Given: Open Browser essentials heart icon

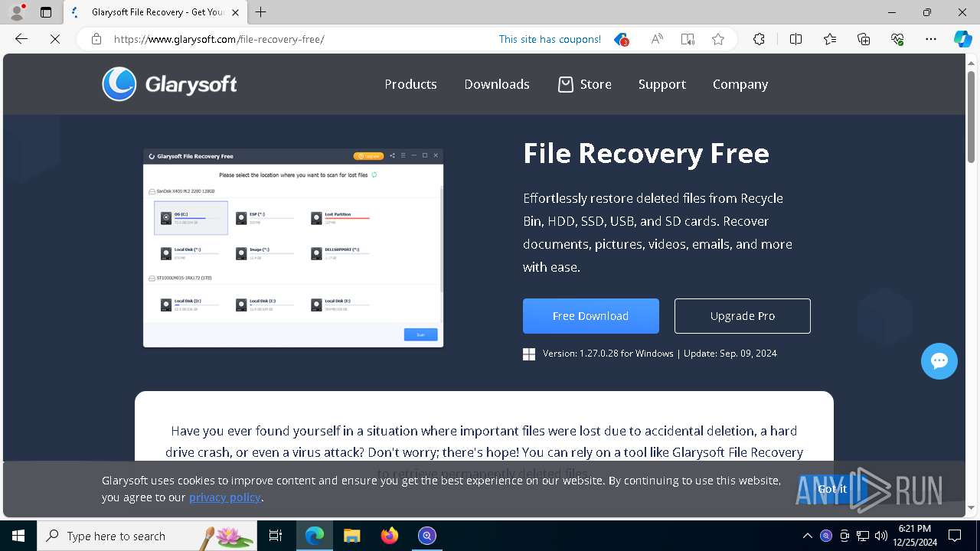Looking at the screenshot, I should point(897,39).
